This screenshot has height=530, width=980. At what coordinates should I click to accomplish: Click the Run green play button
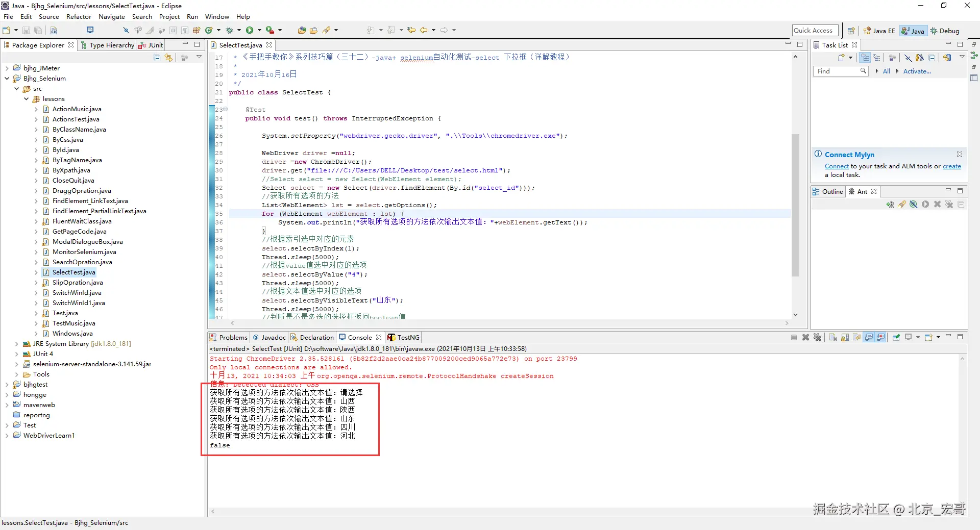[x=250, y=31]
